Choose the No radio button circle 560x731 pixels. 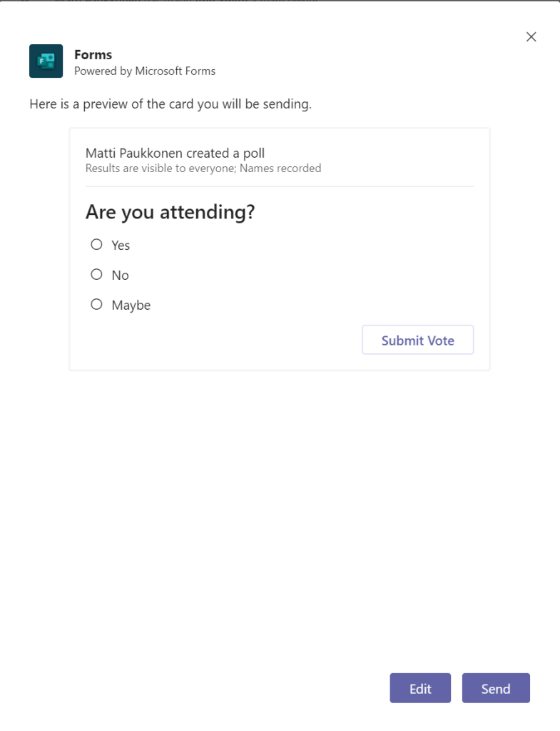[96, 274]
